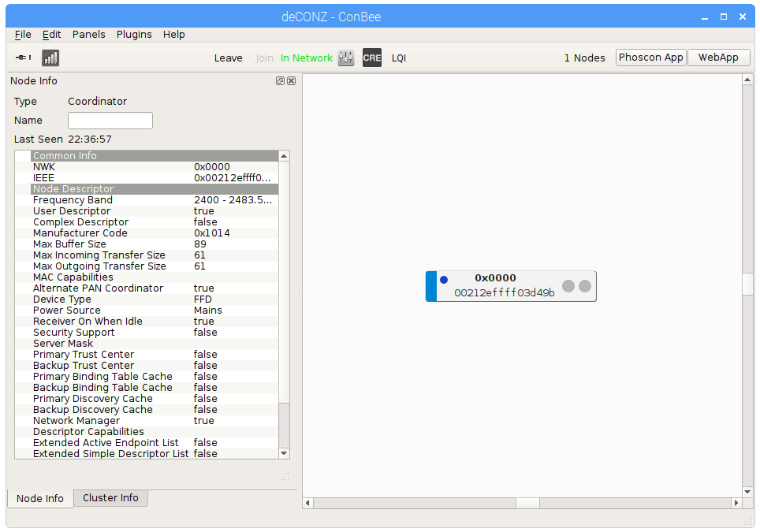Select the Primary Discovery Cache row

pyautogui.click(x=147, y=398)
